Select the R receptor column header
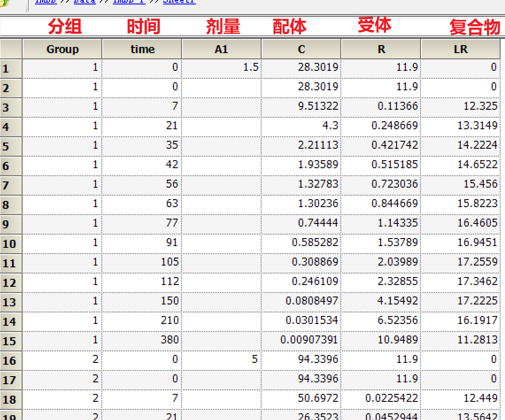The width and height of the screenshot is (505, 420). pyautogui.click(x=381, y=49)
